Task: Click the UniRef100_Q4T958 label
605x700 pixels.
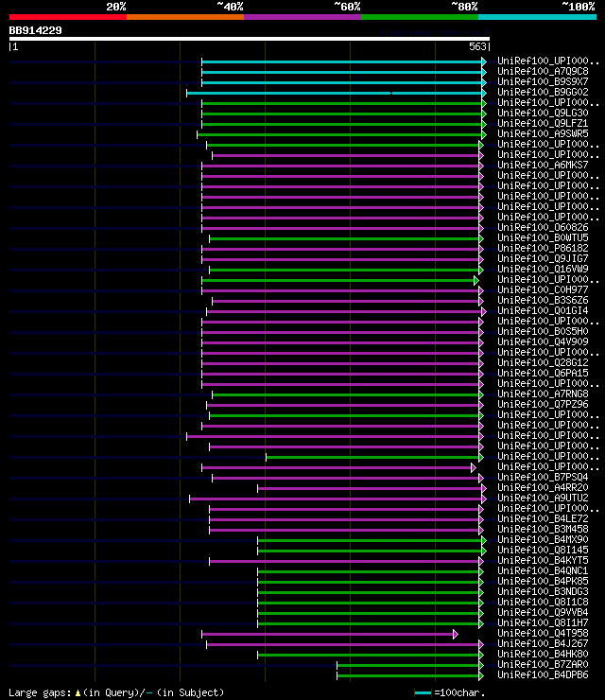Action: 543,633
